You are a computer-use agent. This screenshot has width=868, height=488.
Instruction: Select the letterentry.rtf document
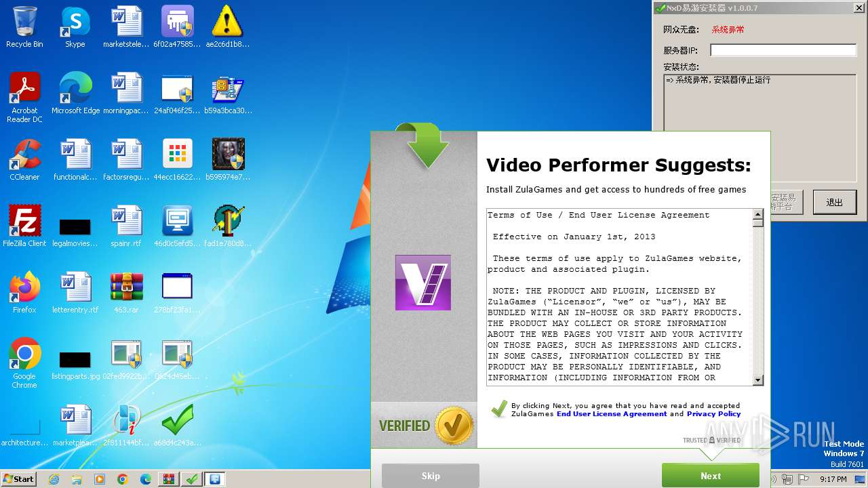(75, 293)
